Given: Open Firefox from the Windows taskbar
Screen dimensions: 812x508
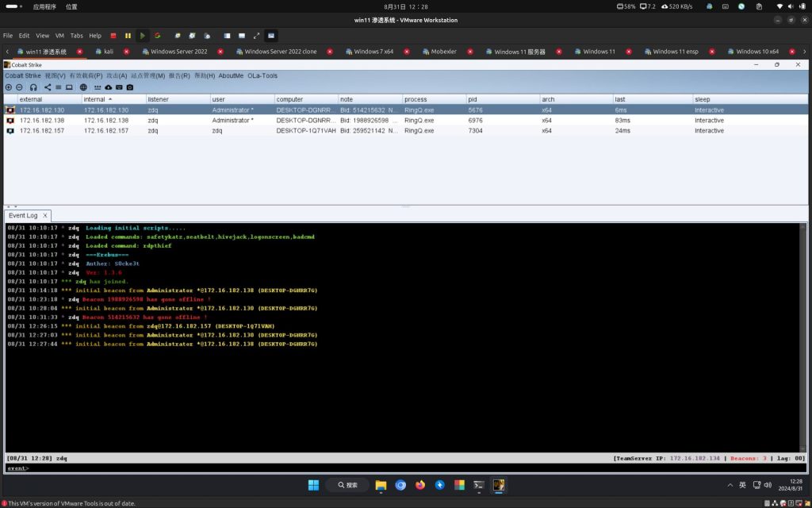Looking at the screenshot, I should 420,485.
